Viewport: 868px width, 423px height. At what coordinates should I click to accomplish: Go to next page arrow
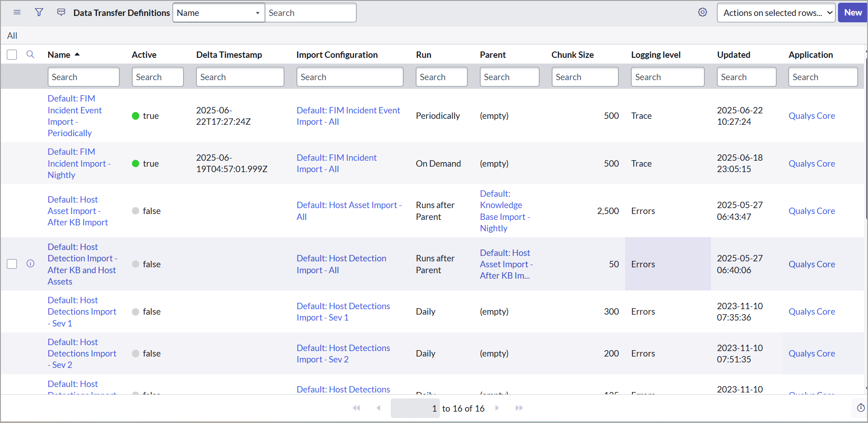tap(497, 408)
